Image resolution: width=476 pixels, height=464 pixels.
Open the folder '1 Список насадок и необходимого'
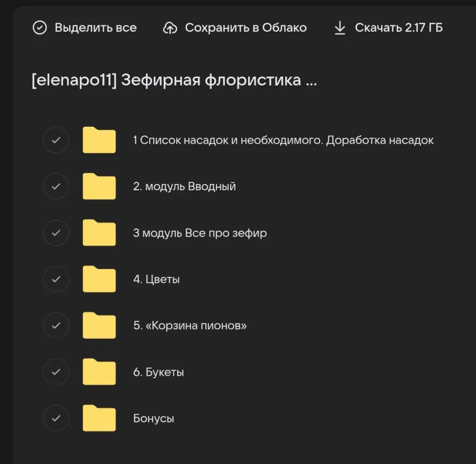coord(99,140)
